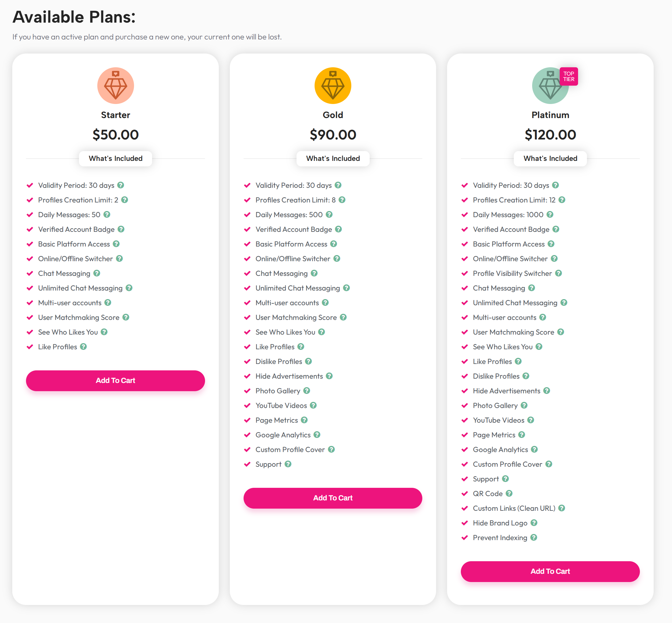The width and height of the screenshot is (672, 623).
Task: Click help icon next to Gold Google Analytics
Action: [317, 435]
